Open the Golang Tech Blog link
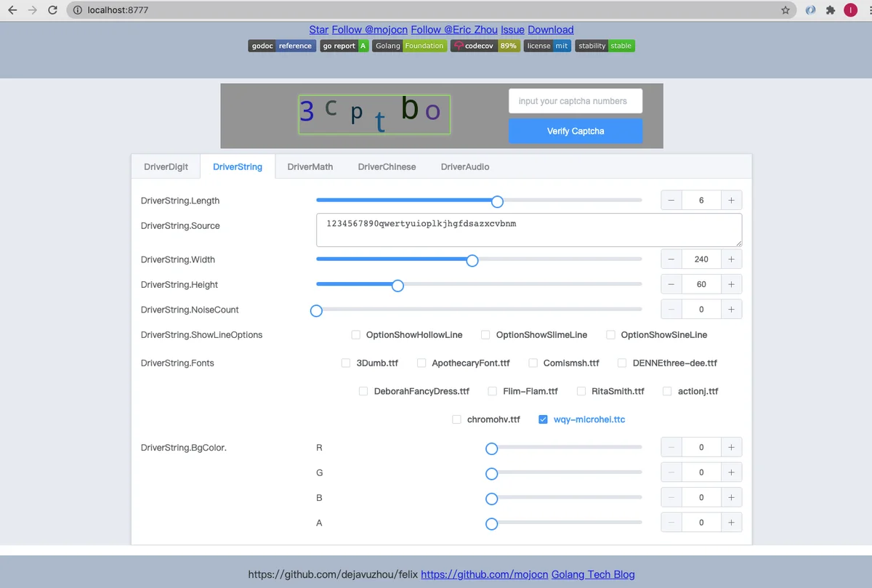872x588 pixels. pyautogui.click(x=593, y=574)
